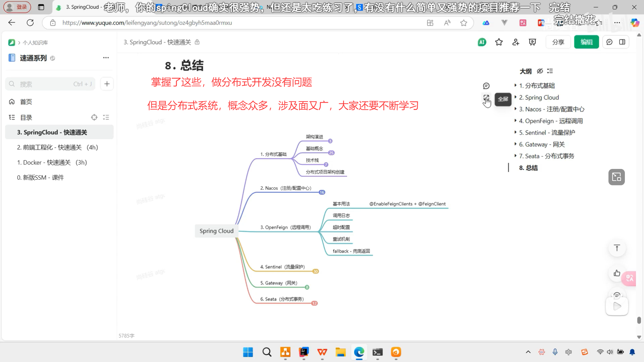Click the green 编辑 button
644x362 pixels.
click(x=586, y=42)
